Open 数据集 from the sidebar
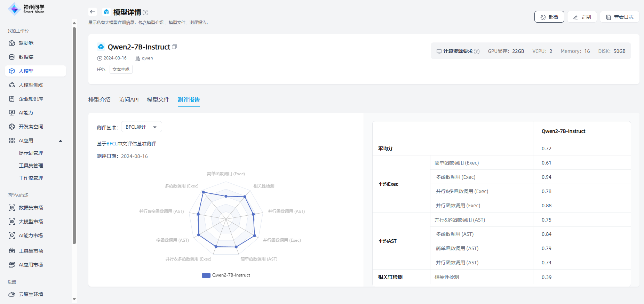Viewport: 644px width, 304px height. (x=26, y=57)
